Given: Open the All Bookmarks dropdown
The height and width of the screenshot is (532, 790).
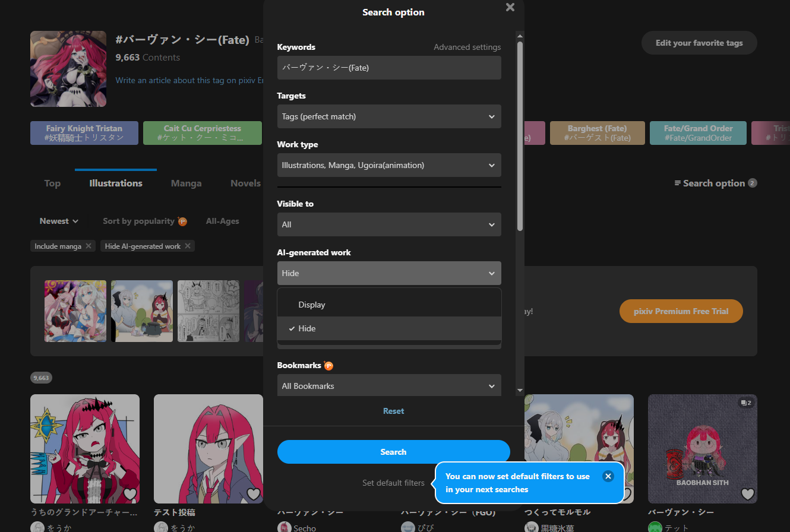Looking at the screenshot, I should (389, 386).
